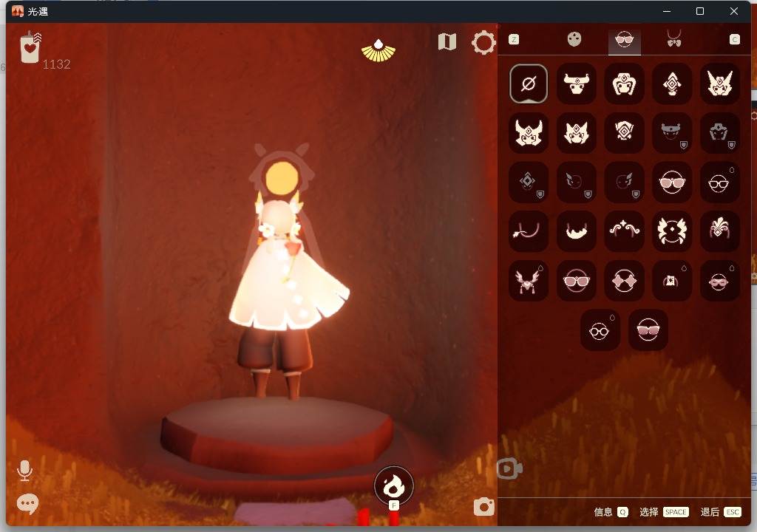Take a screenshot with the camera icon
This screenshot has height=532, width=757.
(483, 506)
